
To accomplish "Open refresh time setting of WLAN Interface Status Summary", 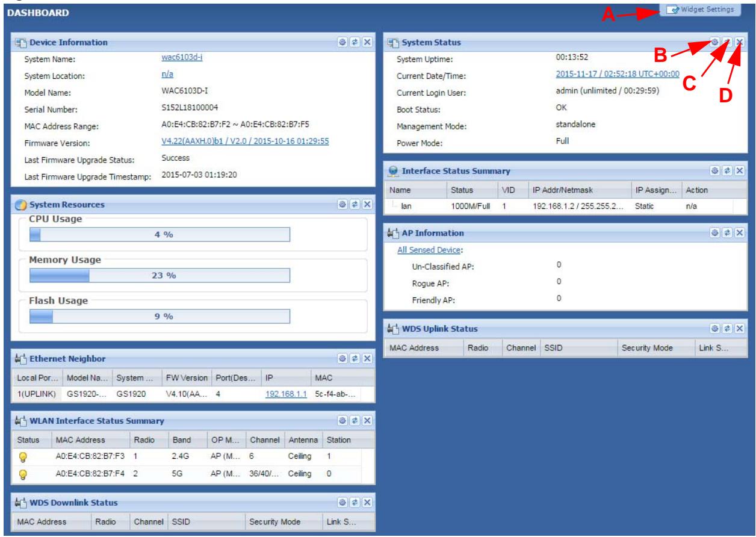I will pos(342,420).
